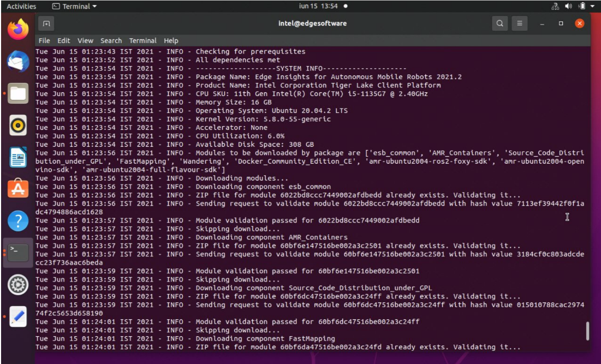Screen dimensions: 601x364
Task: Click the terminal search magnifier icon
Action: (x=500, y=23)
